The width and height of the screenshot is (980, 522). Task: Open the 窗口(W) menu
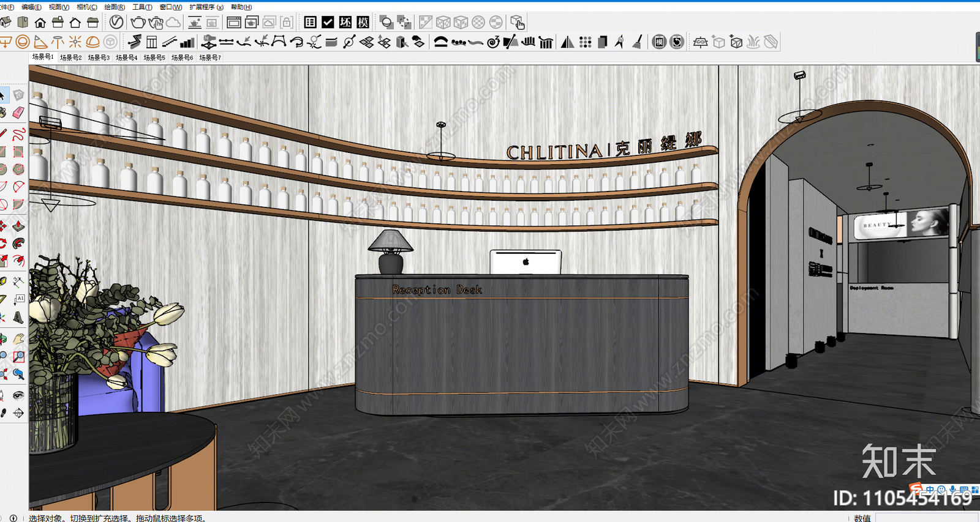(171, 7)
